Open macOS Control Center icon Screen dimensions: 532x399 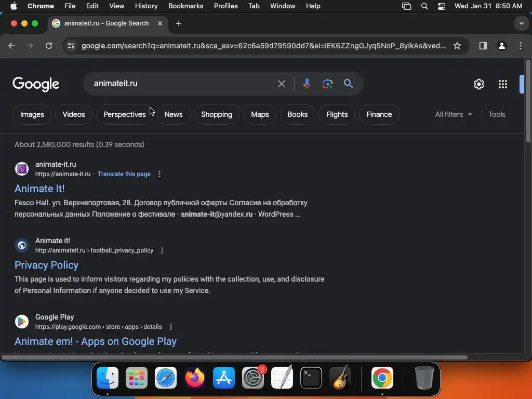point(442,6)
